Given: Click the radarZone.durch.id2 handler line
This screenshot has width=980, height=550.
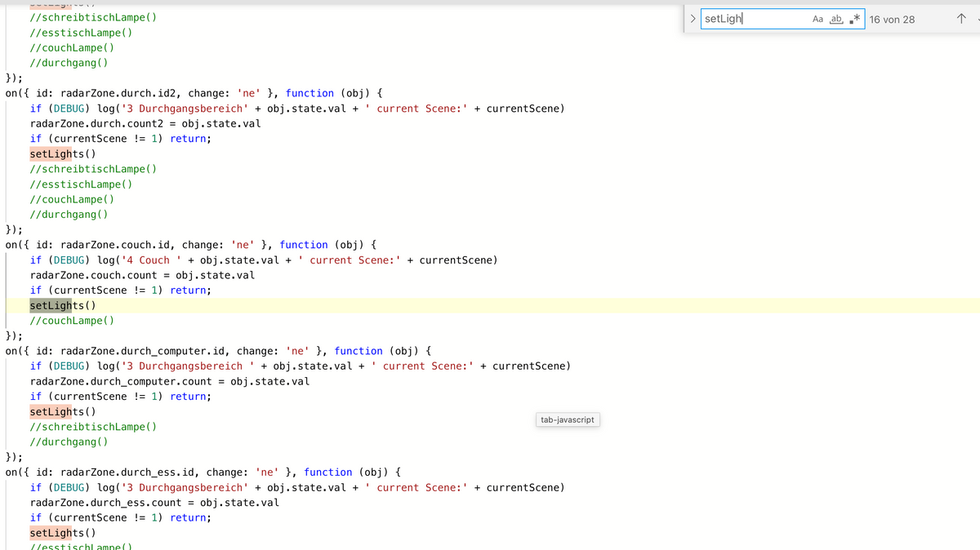Looking at the screenshot, I should [x=194, y=93].
